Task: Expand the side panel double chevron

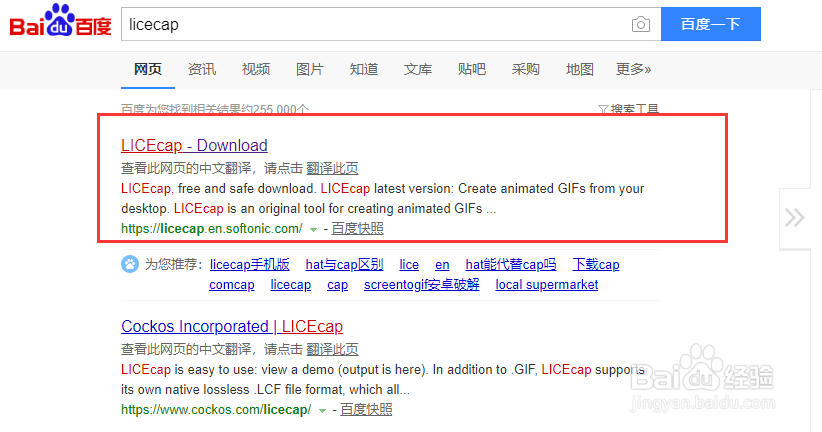Action: click(795, 218)
